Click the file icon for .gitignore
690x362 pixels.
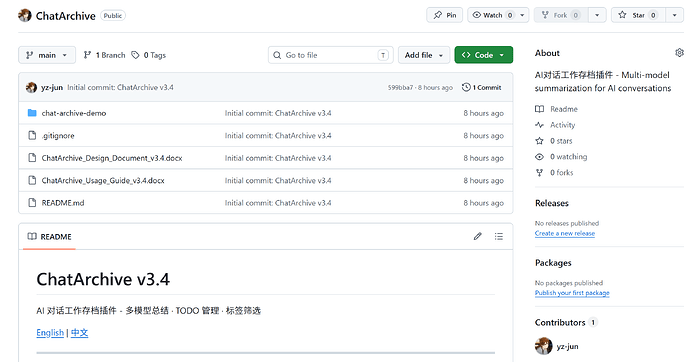point(32,135)
